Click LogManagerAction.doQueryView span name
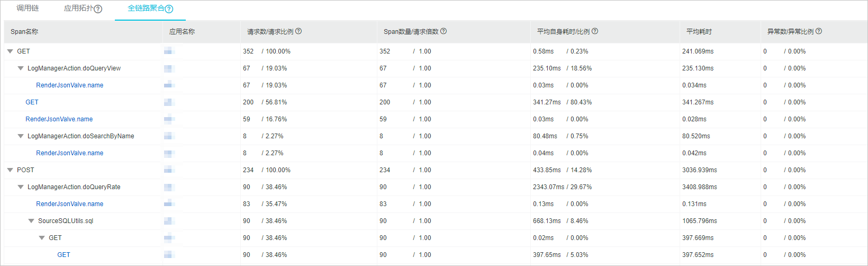Viewport: 868px width, 266px height. tap(74, 68)
